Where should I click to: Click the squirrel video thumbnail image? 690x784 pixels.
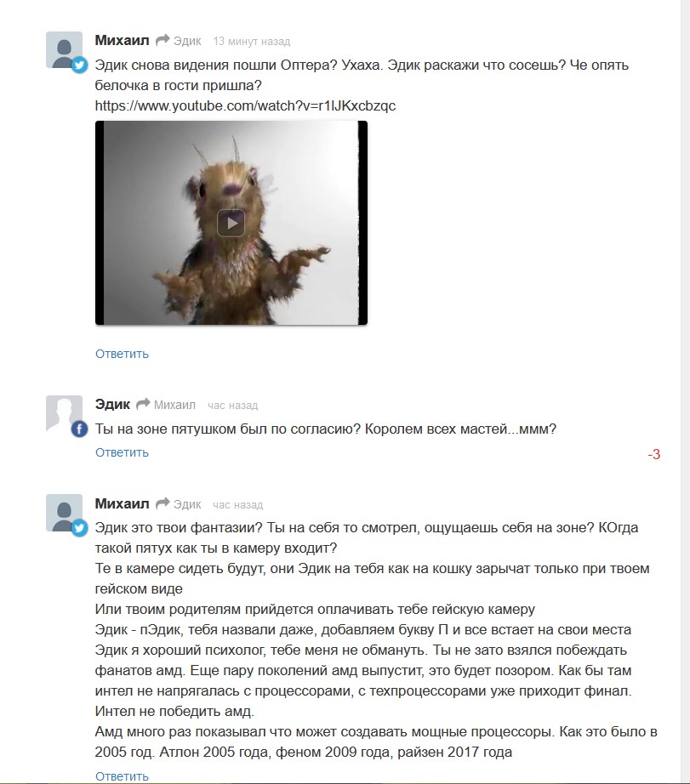pos(231,223)
